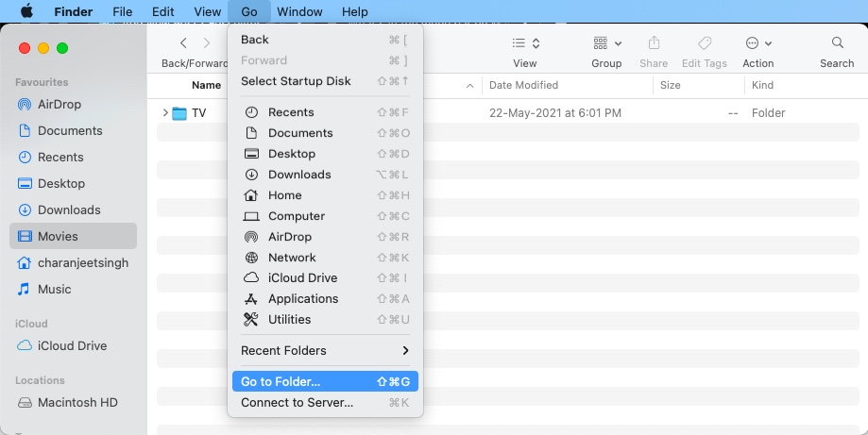
Task: Open Documents in the sidebar
Action: coord(73,130)
